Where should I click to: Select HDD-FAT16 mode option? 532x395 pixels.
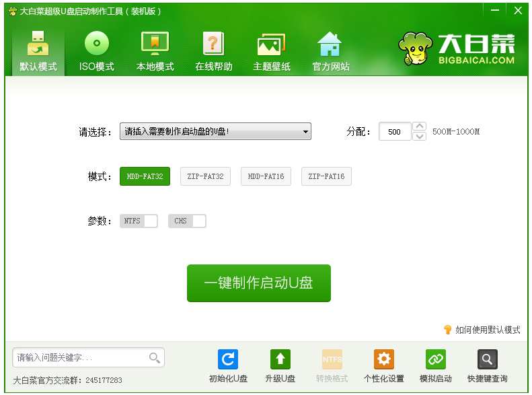coord(266,176)
